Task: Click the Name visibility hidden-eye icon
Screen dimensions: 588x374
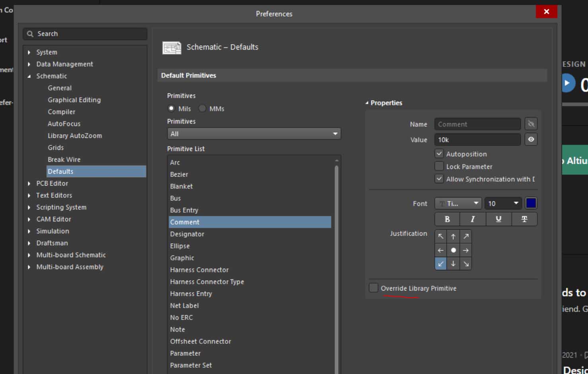Action: click(531, 124)
